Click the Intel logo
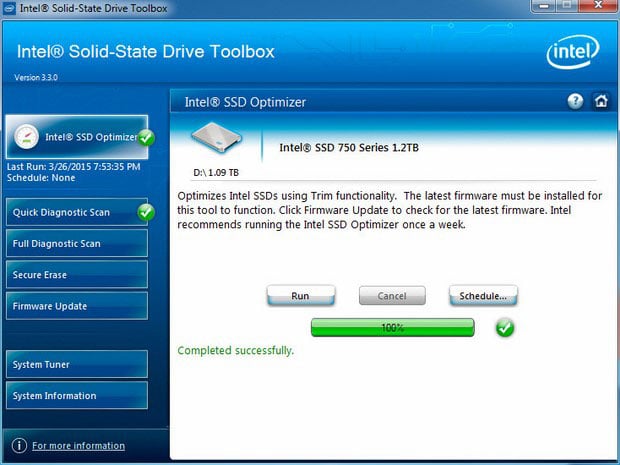The height and width of the screenshot is (465, 620). (x=573, y=53)
